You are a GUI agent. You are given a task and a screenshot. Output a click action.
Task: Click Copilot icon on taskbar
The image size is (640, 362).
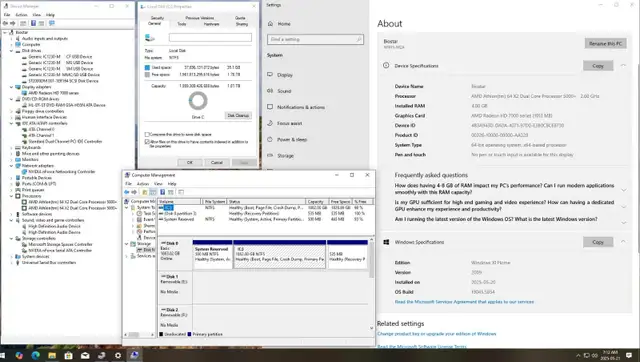click(19, 355)
